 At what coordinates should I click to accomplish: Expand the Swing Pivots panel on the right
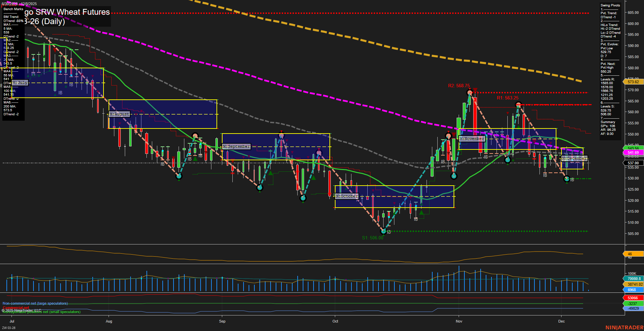coord(610,5)
